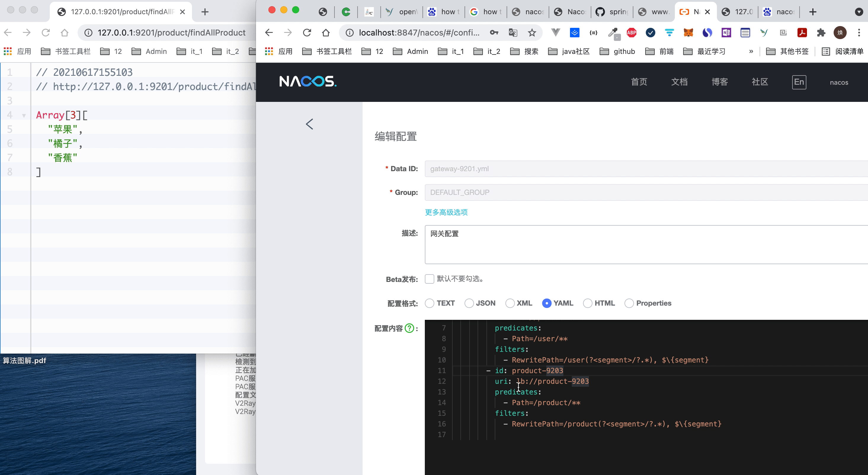
Task: Open 文档 in Nacos header
Action: tap(679, 82)
